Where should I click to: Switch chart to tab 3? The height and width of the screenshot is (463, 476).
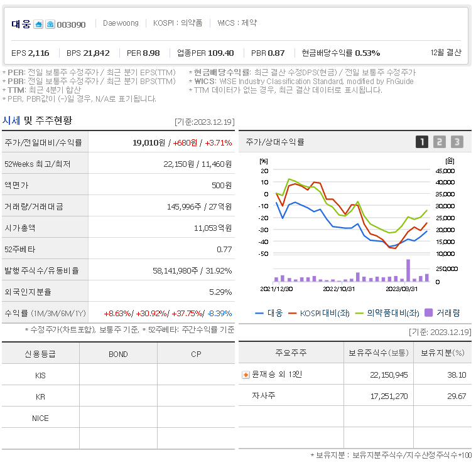click(457, 142)
